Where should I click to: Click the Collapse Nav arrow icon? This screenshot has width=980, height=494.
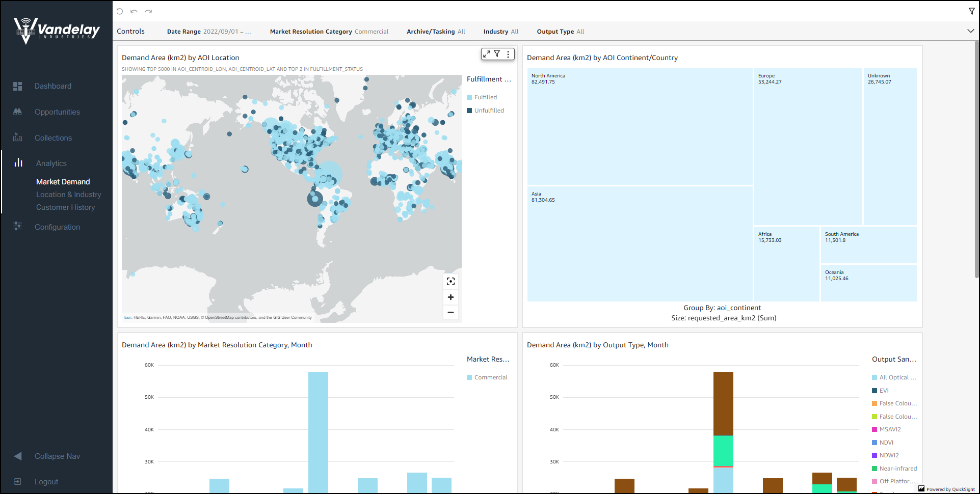(x=18, y=456)
